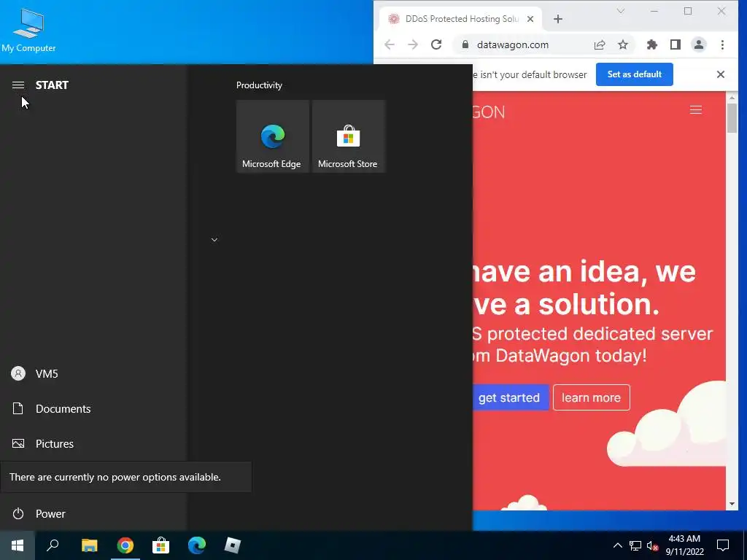Share this page from Chrome
This screenshot has height=560, width=747.
point(600,44)
